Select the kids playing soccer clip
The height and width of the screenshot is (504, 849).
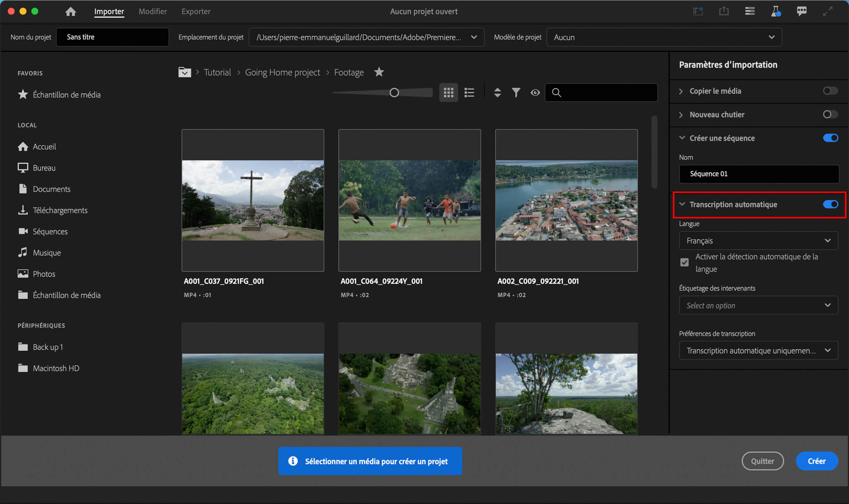410,201
